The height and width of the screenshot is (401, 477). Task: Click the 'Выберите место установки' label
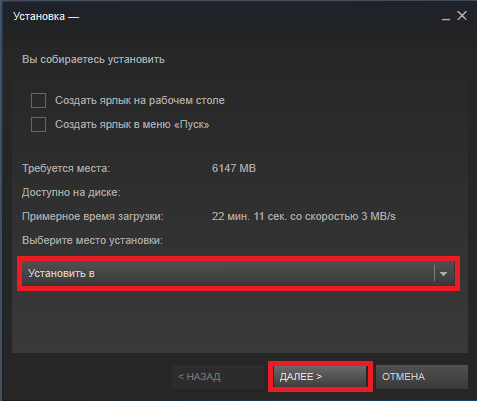pos(92,240)
